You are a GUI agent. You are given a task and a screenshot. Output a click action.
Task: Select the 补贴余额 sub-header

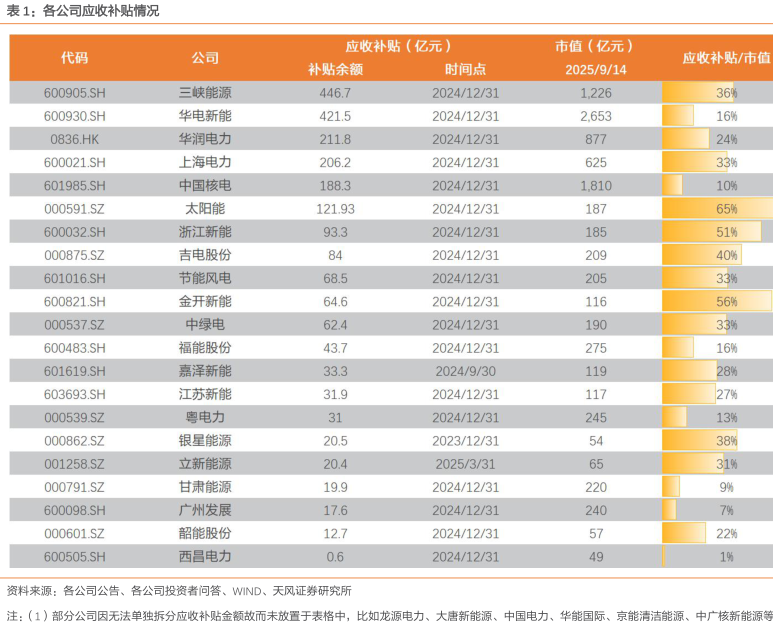coord(335,70)
